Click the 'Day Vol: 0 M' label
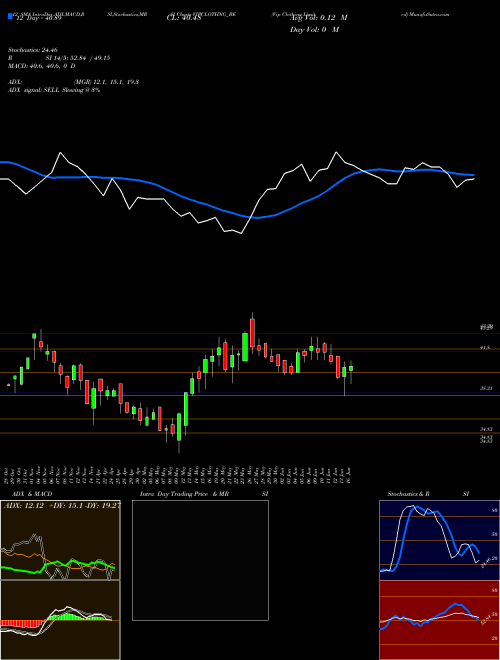The width and height of the screenshot is (500, 660). [314, 30]
